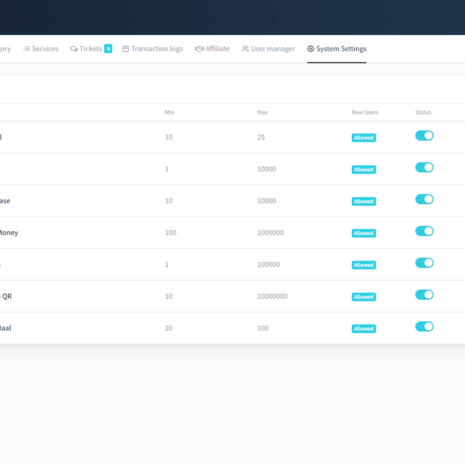Click the Status column header
This screenshot has width=465, height=465.
423,112
